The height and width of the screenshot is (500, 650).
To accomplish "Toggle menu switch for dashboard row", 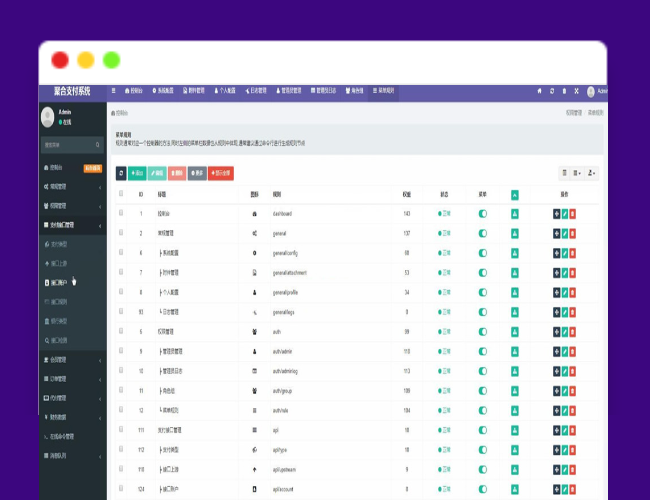I will coord(483,214).
